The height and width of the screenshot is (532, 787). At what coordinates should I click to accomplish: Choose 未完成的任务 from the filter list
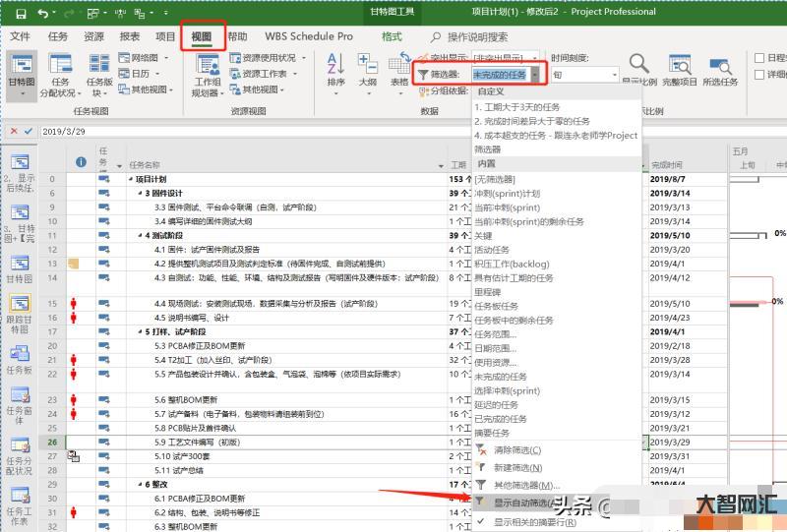click(x=501, y=377)
